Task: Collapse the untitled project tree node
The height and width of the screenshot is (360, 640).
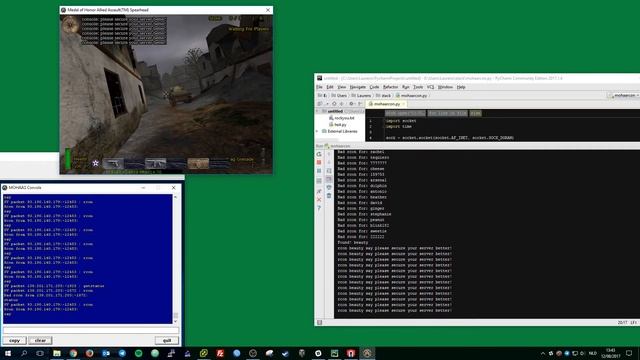Action: pos(318,111)
